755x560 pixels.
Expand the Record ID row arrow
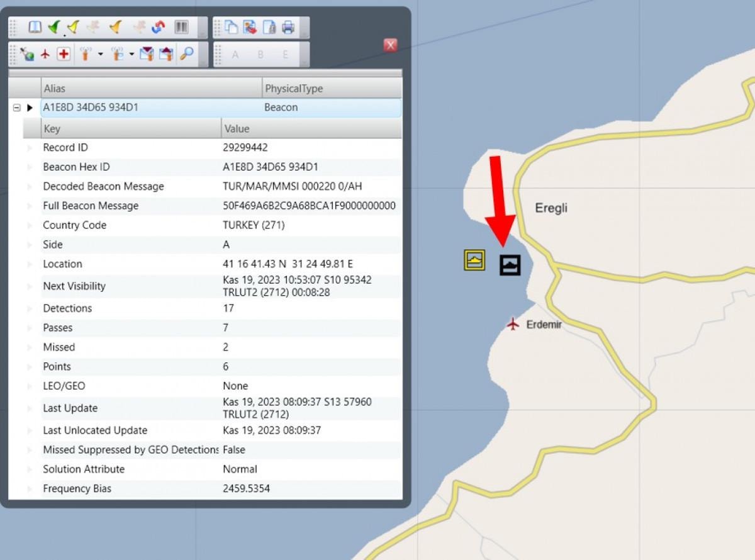(29, 148)
